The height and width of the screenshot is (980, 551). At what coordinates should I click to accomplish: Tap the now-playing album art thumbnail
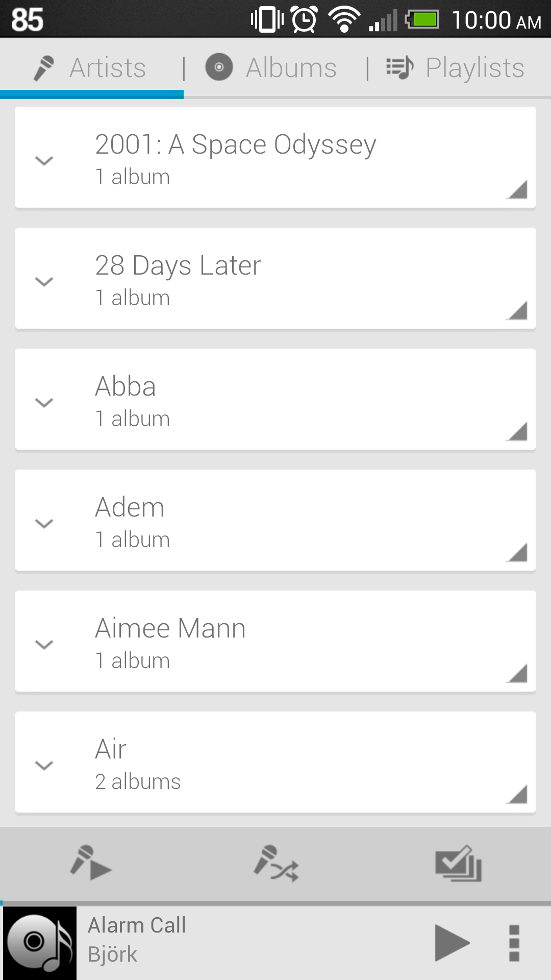pyautogui.click(x=40, y=943)
